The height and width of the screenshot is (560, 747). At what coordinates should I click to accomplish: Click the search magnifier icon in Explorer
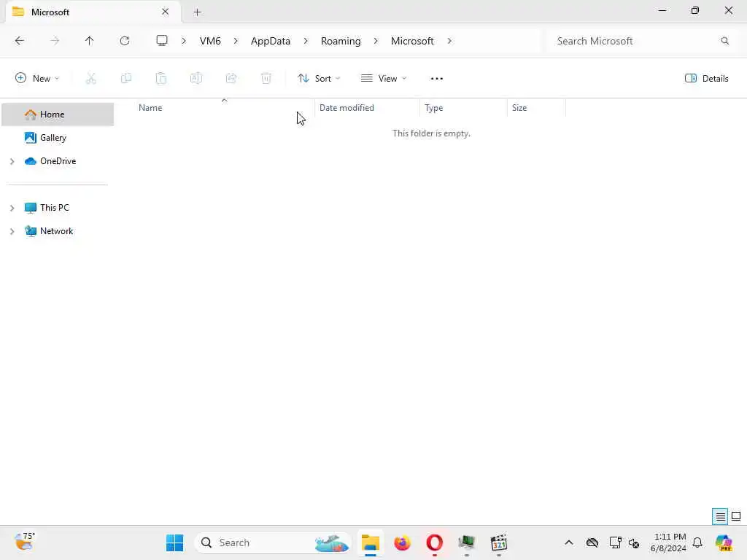point(724,41)
